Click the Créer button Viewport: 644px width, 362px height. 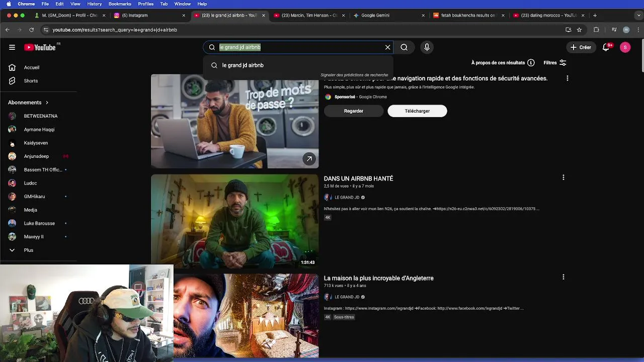click(x=580, y=47)
